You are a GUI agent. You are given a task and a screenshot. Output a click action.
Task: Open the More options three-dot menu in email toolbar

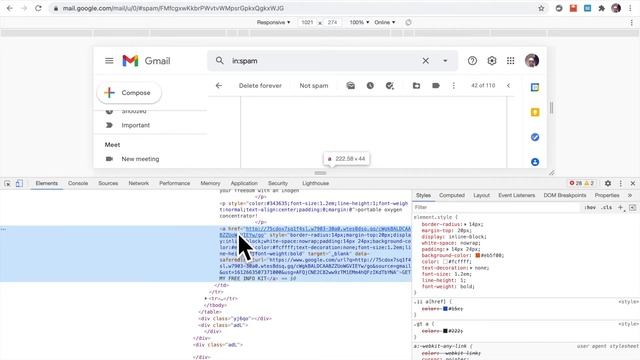(x=453, y=85)
